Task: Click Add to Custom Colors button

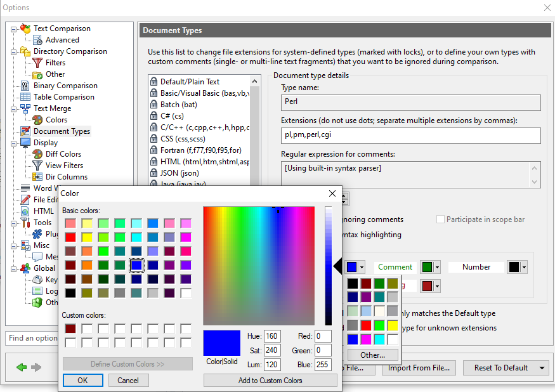Action: click(x=270, y=381)
